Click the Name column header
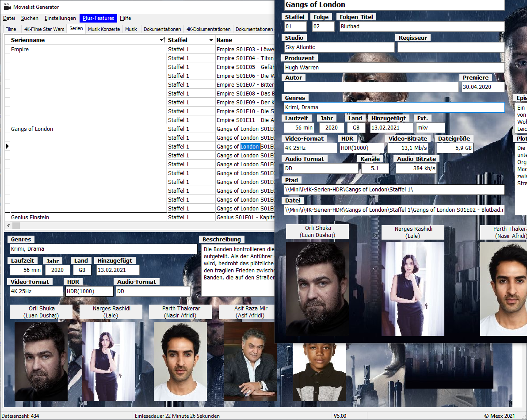527x420 pixels. tap(244, 40)
